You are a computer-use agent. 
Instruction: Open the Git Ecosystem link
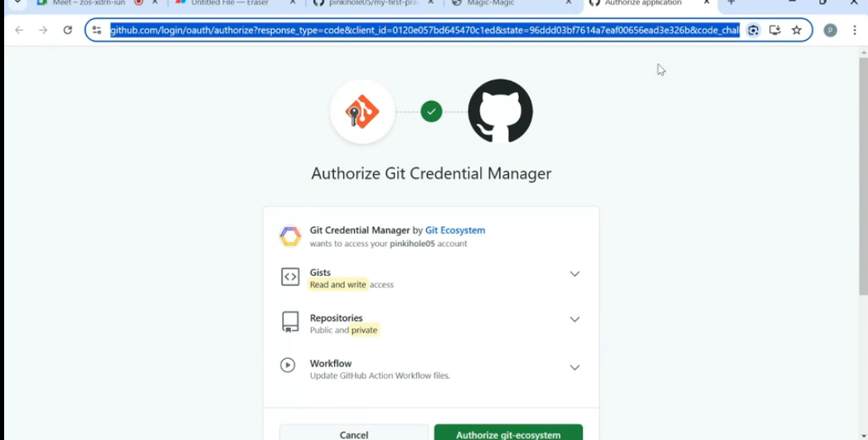tap(455, 230)
